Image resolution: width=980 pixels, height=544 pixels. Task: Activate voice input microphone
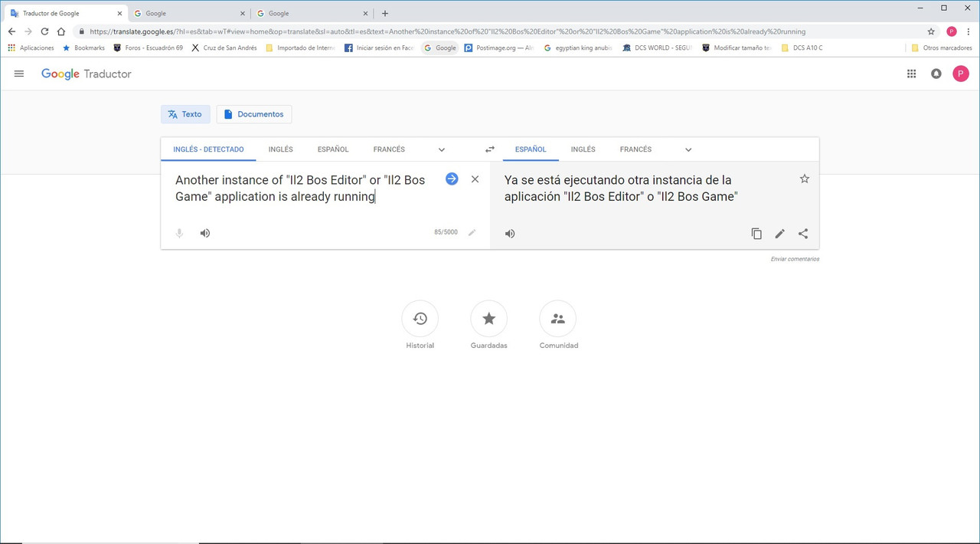tap(179, 233)
